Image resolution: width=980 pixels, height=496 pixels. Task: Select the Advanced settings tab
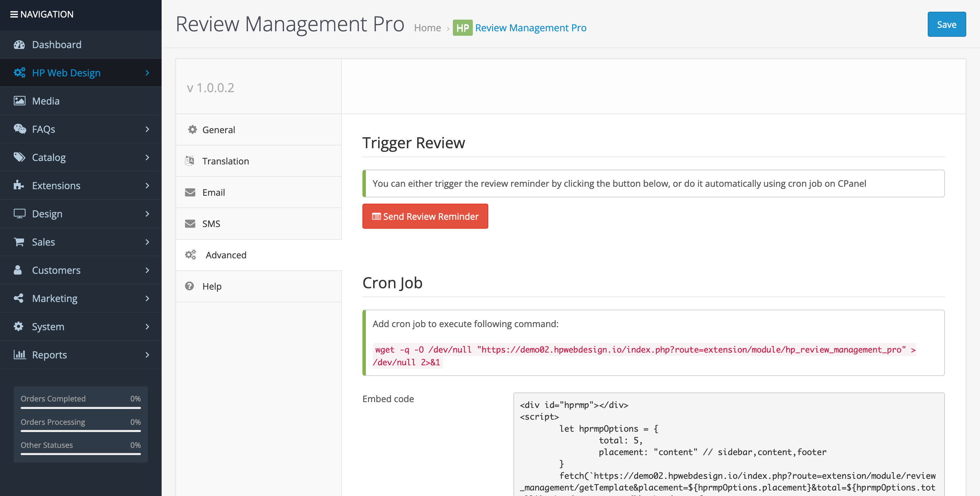(226, 255)
